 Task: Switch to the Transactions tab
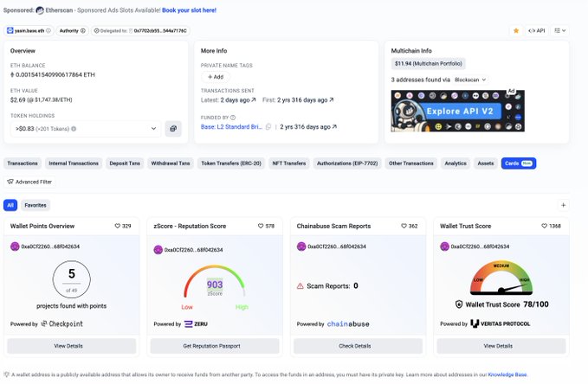[23, 163]
